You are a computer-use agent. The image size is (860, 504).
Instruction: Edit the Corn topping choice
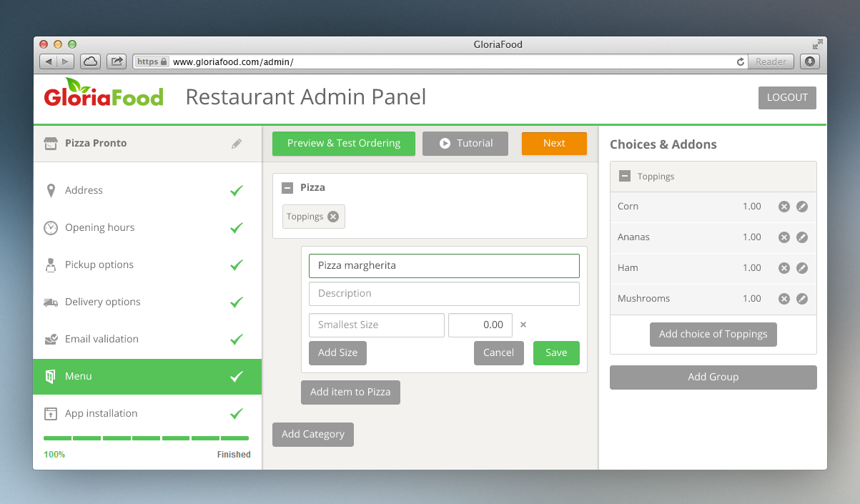tap(802, 207)
